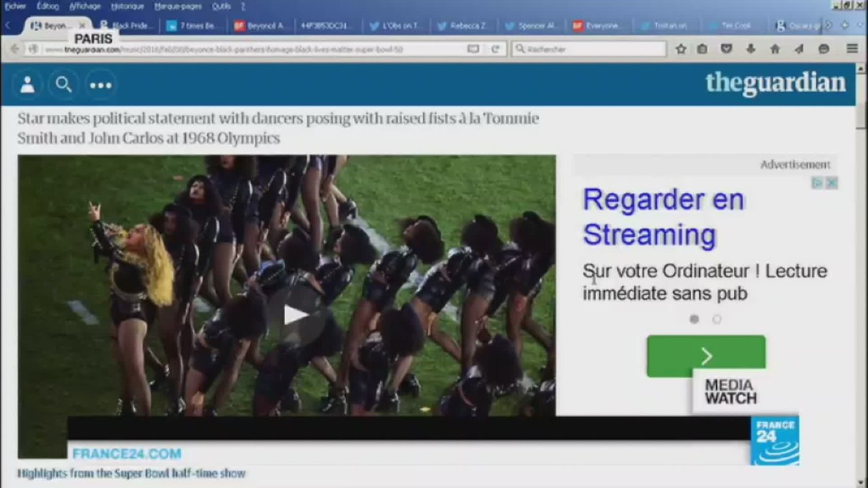Click the send/share paper plane icon
Viewport: 868px width, 488px height.
799,49
